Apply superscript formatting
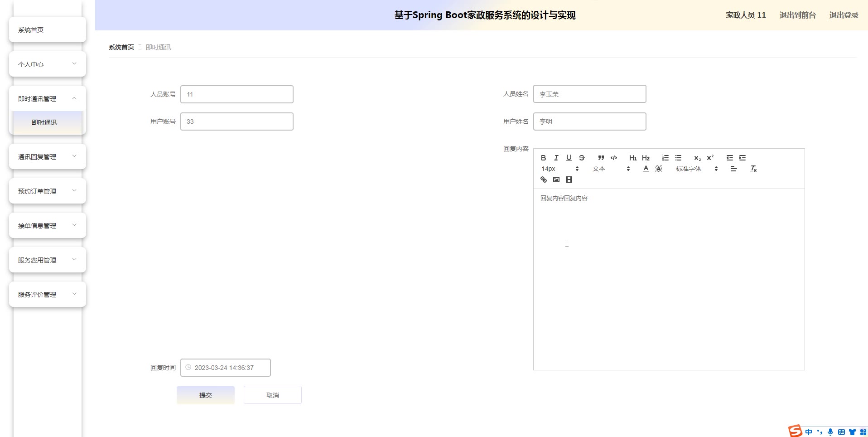Image resolution: width=868 pixels, height=437 pixels. tap(710, 158)
